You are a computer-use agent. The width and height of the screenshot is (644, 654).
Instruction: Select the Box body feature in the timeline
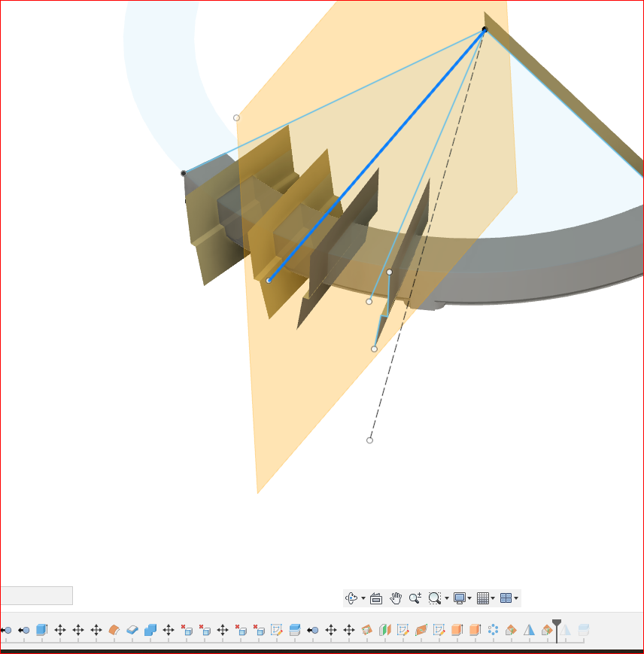point(41,629)
